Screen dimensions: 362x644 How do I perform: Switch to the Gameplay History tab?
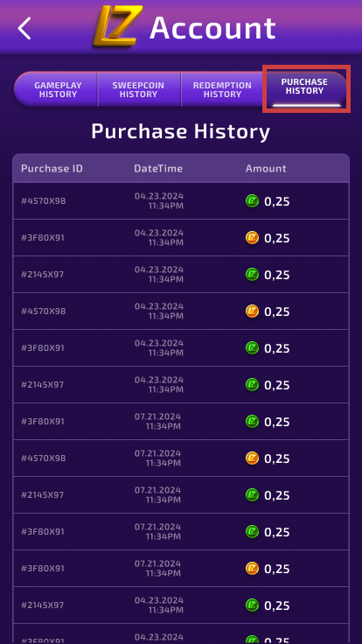tap(58, 89)
